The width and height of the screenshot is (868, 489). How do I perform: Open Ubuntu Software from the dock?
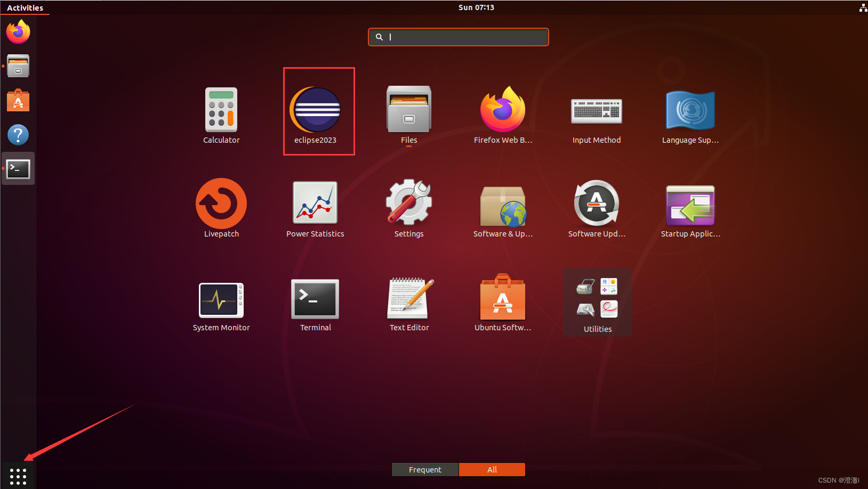18,100
